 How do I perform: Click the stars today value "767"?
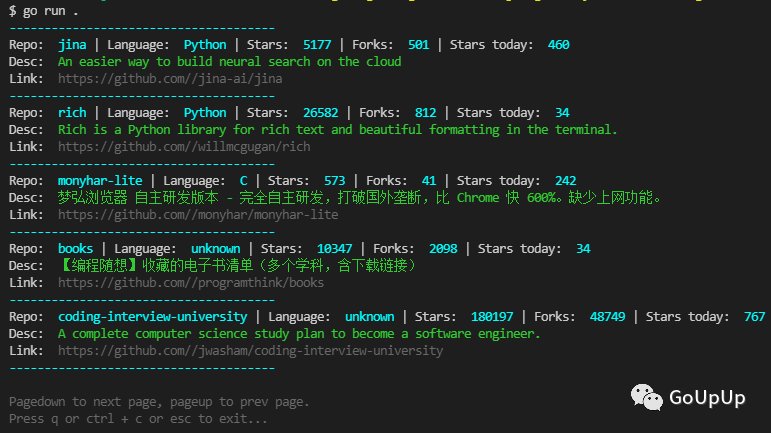(x=755, y=317)
